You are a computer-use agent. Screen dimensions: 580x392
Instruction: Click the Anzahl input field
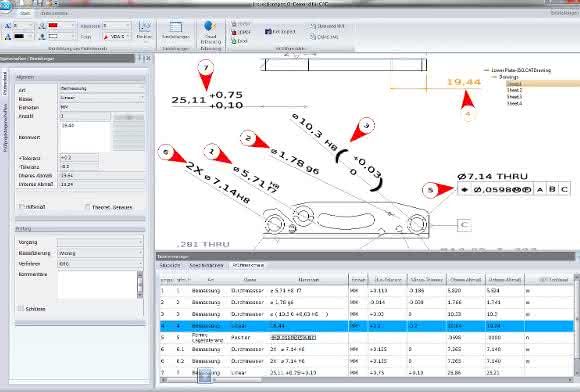(x=85, y=116)
